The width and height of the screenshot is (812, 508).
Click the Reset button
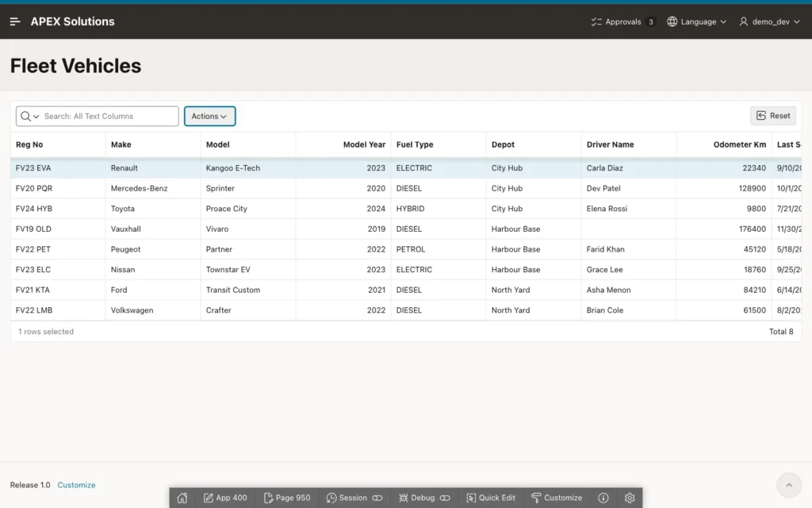773,116
